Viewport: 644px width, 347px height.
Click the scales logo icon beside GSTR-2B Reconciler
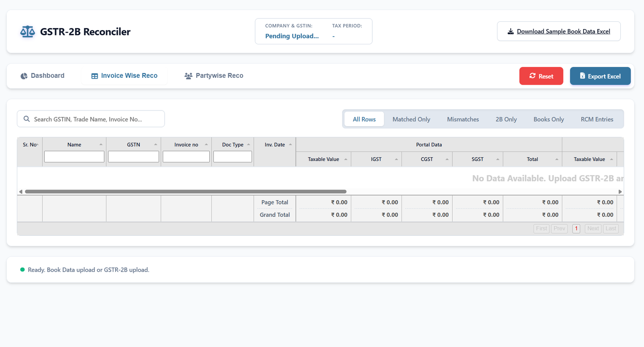pos(27,31)
